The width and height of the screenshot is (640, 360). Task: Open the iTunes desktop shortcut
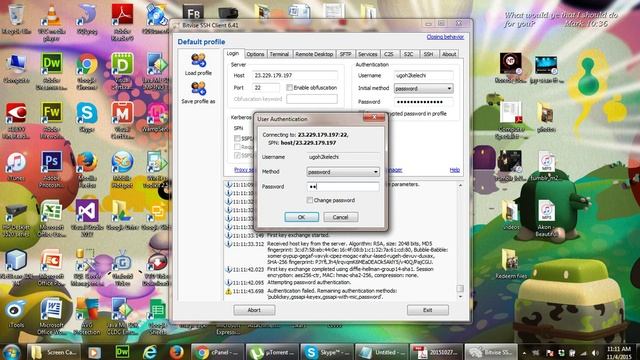coord(16,166)
